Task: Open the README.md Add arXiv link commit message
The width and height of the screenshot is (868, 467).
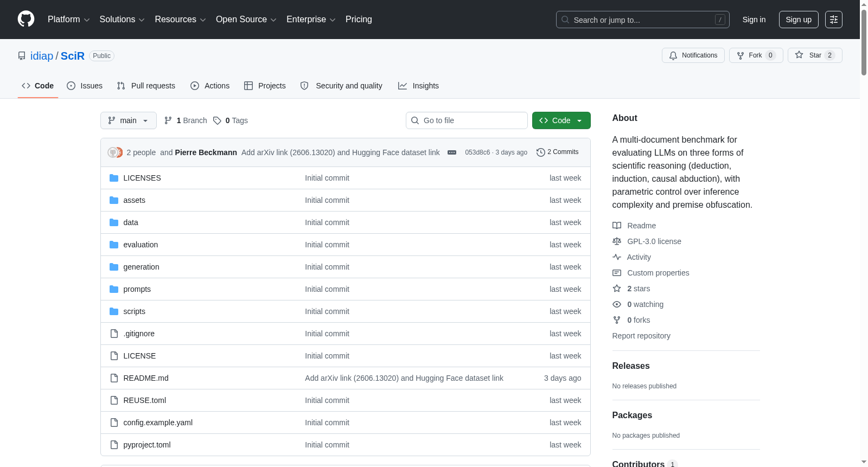Action: click(404, 378)
